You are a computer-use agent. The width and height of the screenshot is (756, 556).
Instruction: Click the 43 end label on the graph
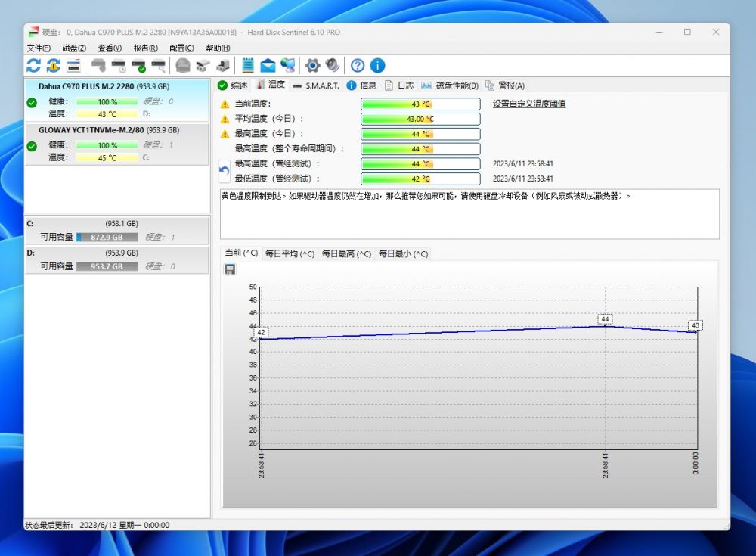(696, 325)
